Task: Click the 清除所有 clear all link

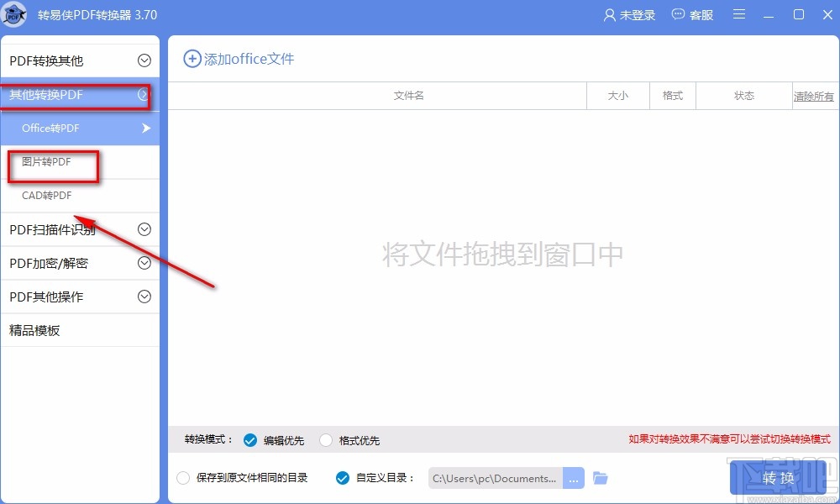Action: coord(812,95)
